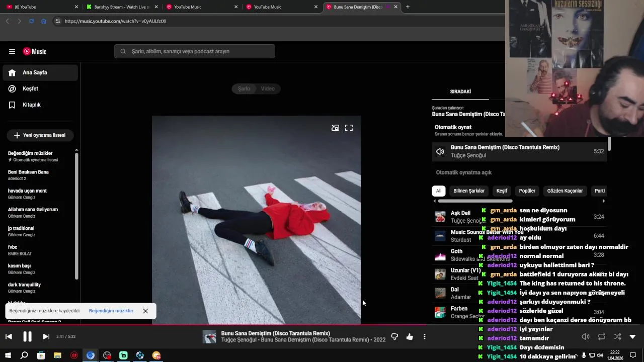Open the Beni Bıraksan Bana playlist
Viewport: 644px width, 362px height.
[x=40, y=175]
